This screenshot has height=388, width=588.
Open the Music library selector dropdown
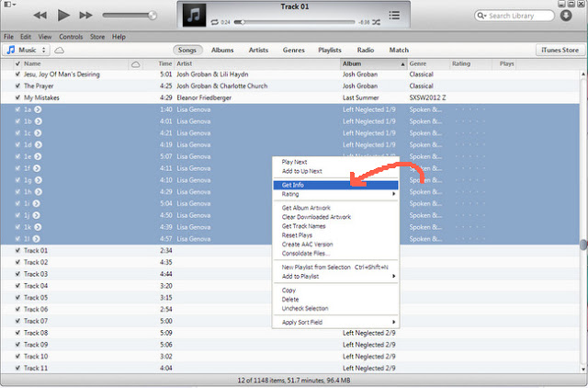27,50
